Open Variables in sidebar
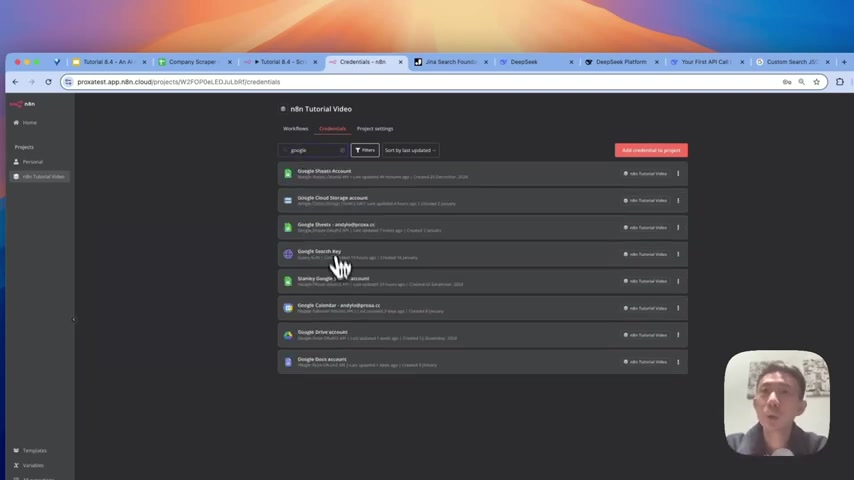 point(33,465)
